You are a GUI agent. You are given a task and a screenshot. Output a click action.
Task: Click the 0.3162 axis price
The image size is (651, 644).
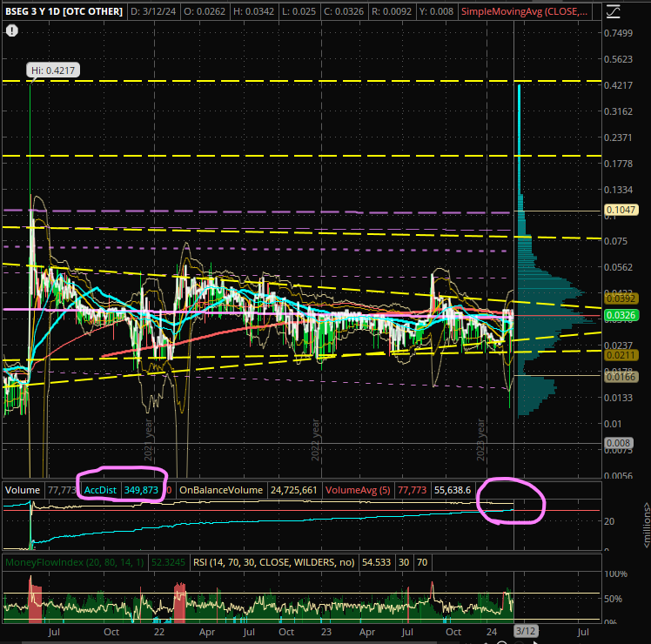pyautogui.click(x=618, y=111)
